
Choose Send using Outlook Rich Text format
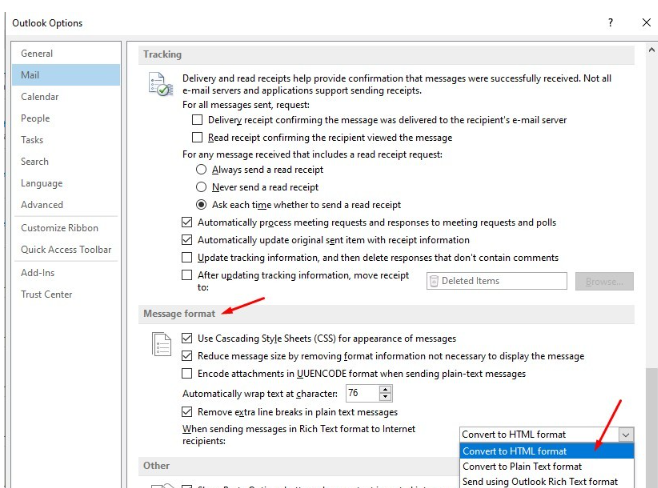coord(546,481)
